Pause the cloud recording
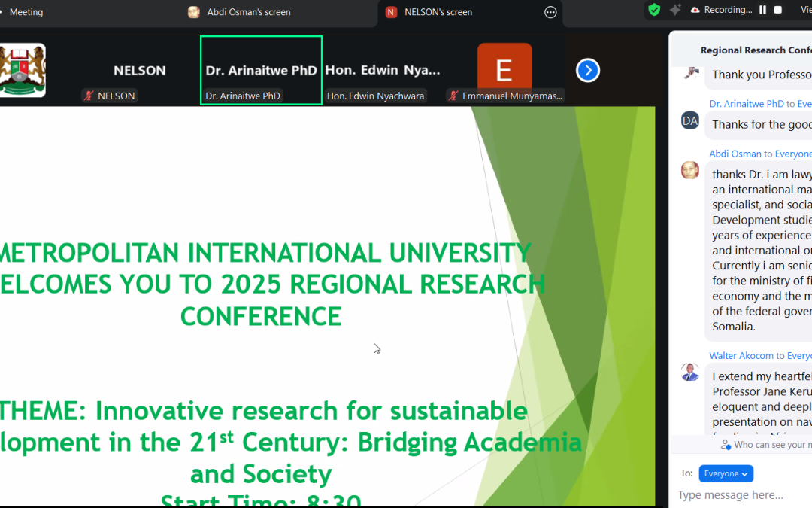Viewport: 812px width, 508px height. click(762, 10)
